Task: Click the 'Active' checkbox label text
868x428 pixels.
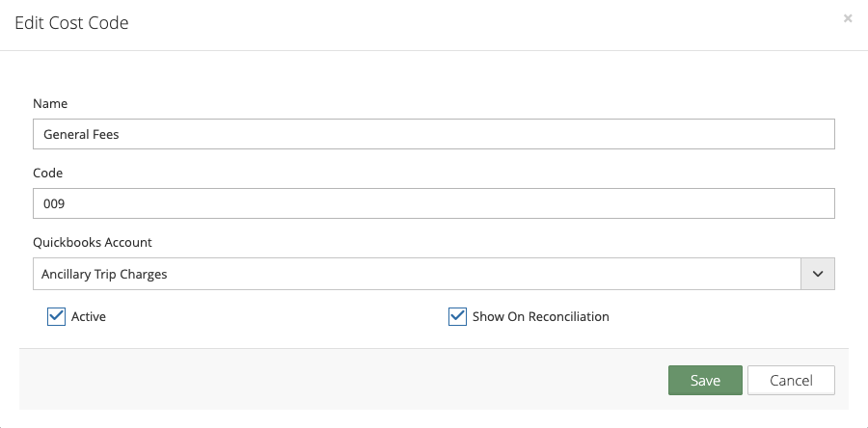Action: point(89,316)
